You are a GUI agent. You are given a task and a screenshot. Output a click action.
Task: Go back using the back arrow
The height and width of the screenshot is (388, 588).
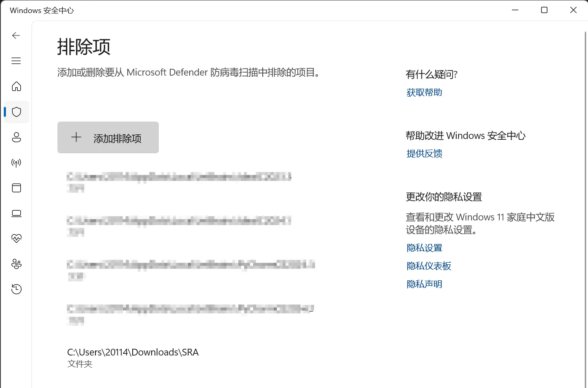click(x=16, y=35)
